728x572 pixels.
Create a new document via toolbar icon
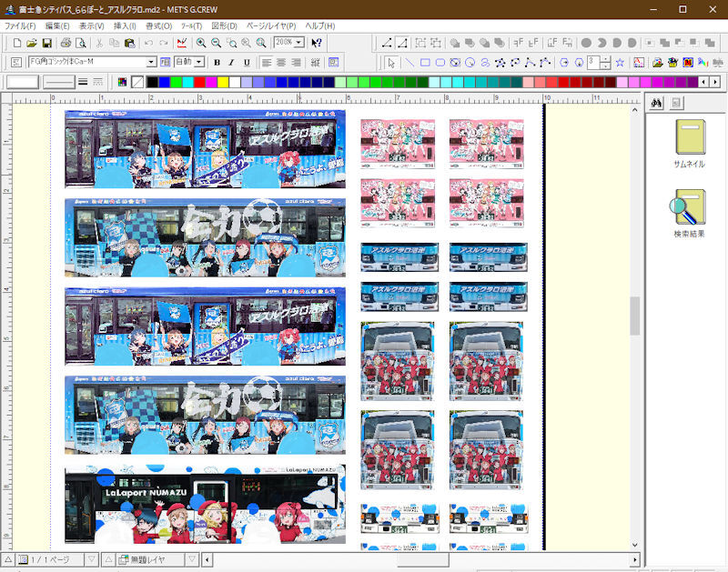[17, 43]
